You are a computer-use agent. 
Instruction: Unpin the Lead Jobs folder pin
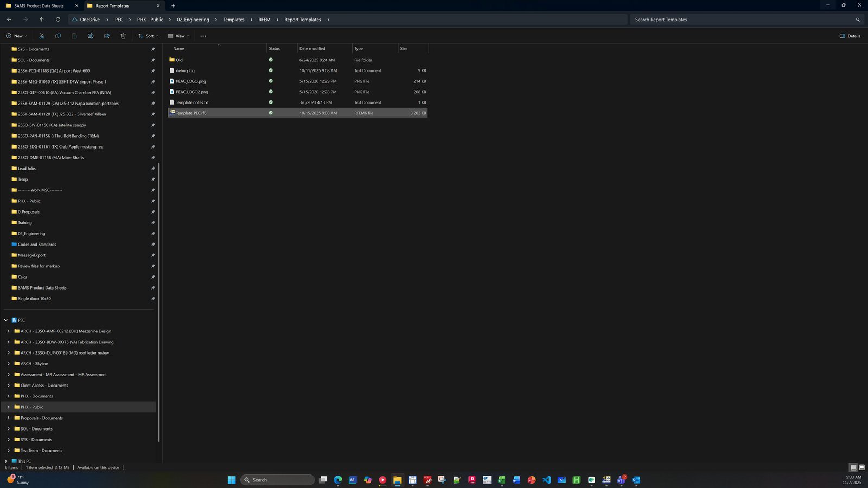click(x=153, y=169)
